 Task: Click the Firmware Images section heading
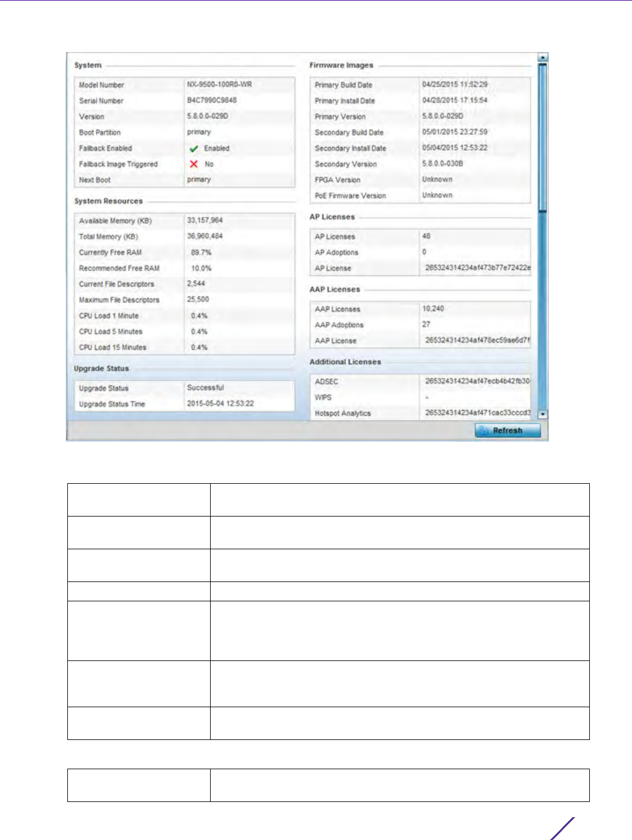pos(341,66)
